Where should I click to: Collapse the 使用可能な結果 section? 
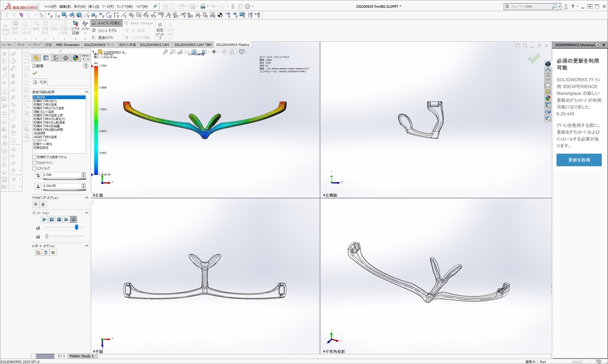(86, 92)
